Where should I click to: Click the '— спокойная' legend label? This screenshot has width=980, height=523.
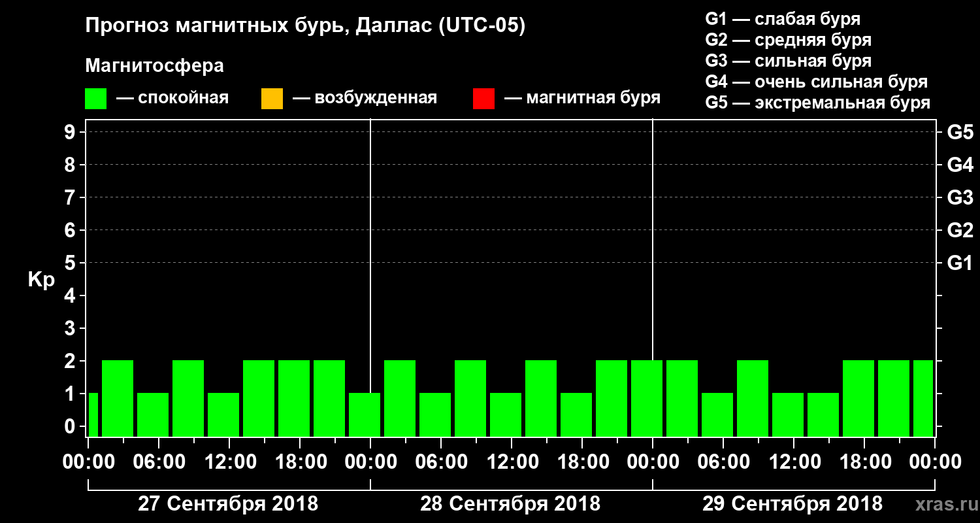point(172,99)
